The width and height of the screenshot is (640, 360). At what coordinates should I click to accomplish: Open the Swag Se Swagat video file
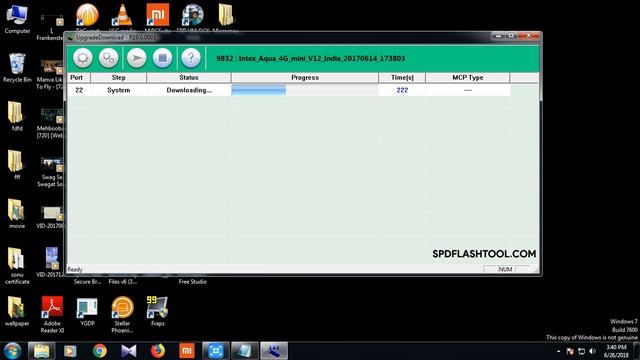(51, 172)
